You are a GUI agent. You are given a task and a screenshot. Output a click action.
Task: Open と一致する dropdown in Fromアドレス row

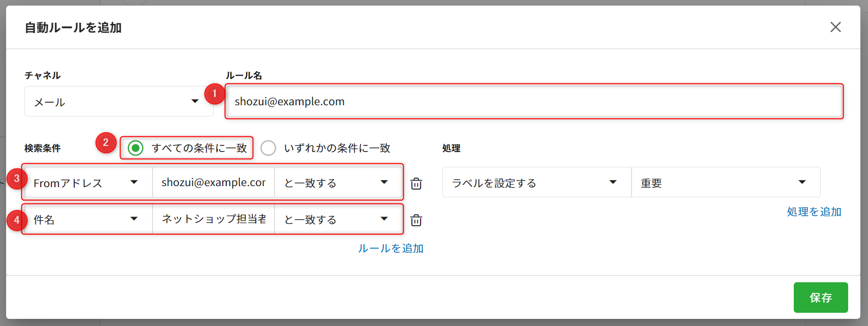point(338,183)
